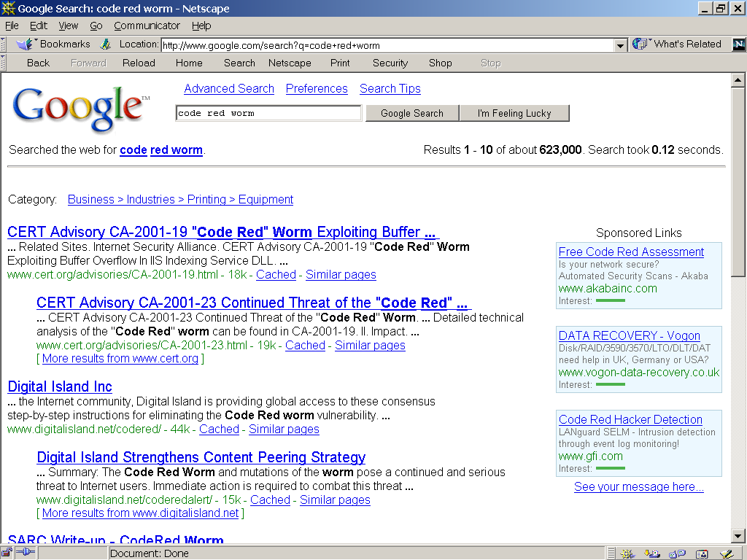Click the What's Related icon
747x560 pixels.
640,44
